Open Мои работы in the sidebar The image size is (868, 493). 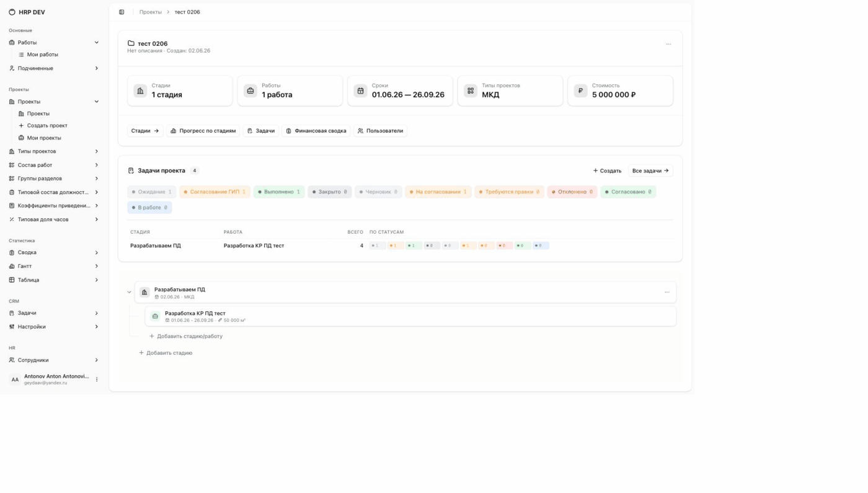[42, 55]
